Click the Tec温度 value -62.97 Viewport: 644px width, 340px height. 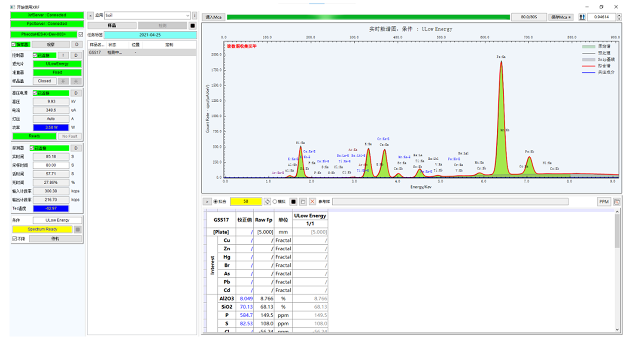coord(51,208)
